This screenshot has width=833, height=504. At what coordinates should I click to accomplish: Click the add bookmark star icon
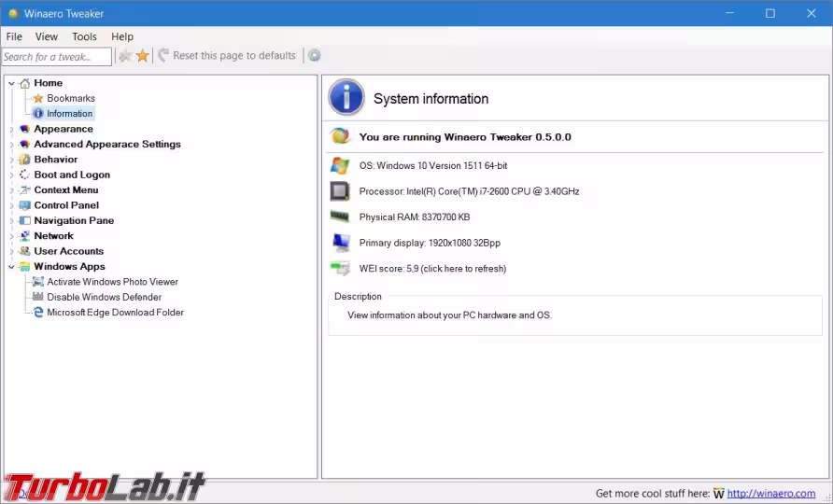[x=124, y=56]
